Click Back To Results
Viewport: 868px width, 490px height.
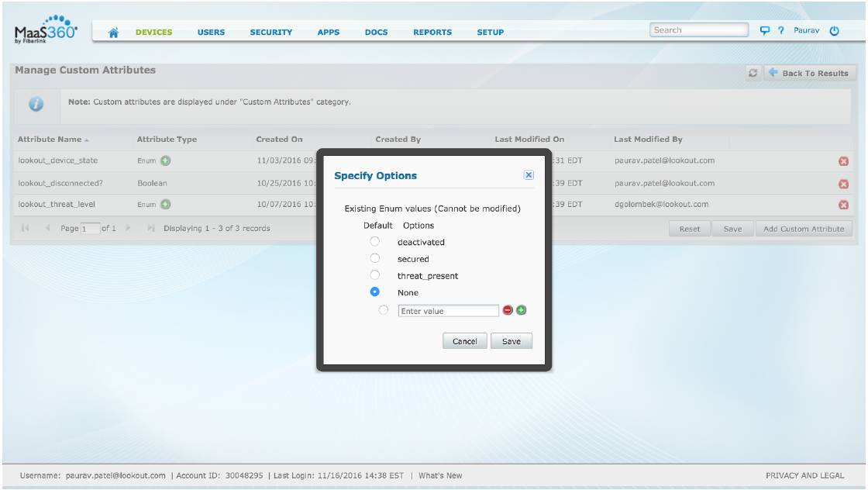[x=810, y=73]
